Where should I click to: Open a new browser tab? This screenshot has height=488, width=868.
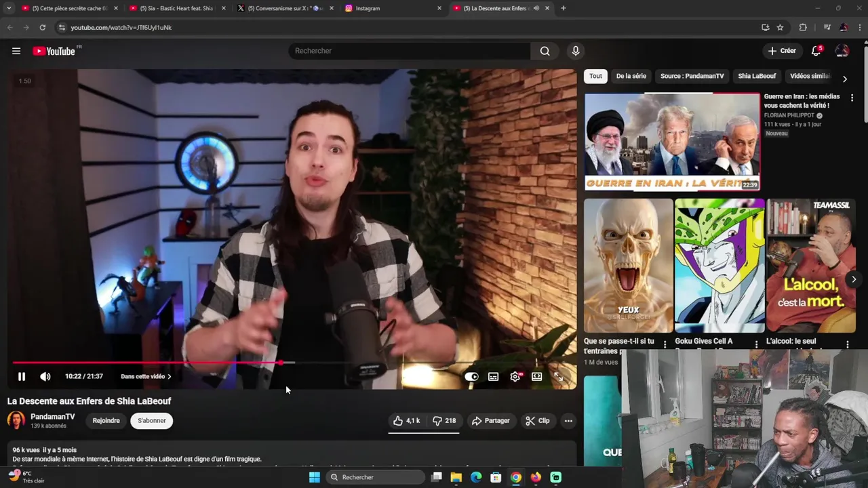tap(563, 8)
